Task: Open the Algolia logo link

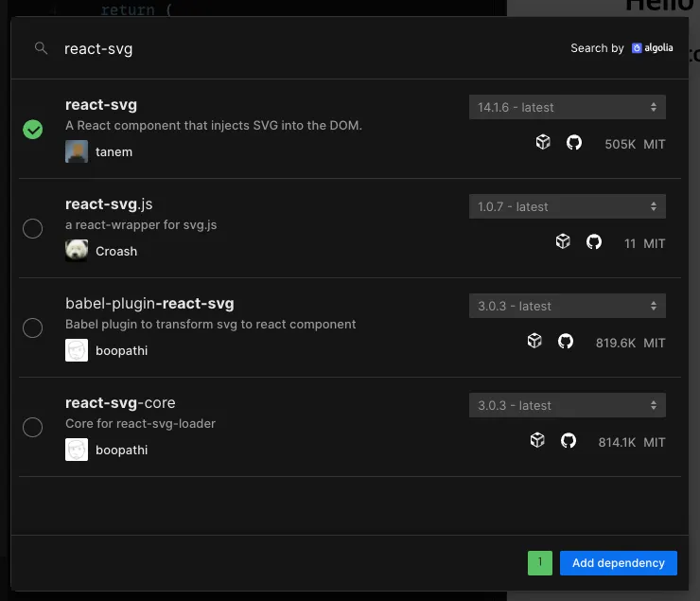Action: tap(653, 47)
